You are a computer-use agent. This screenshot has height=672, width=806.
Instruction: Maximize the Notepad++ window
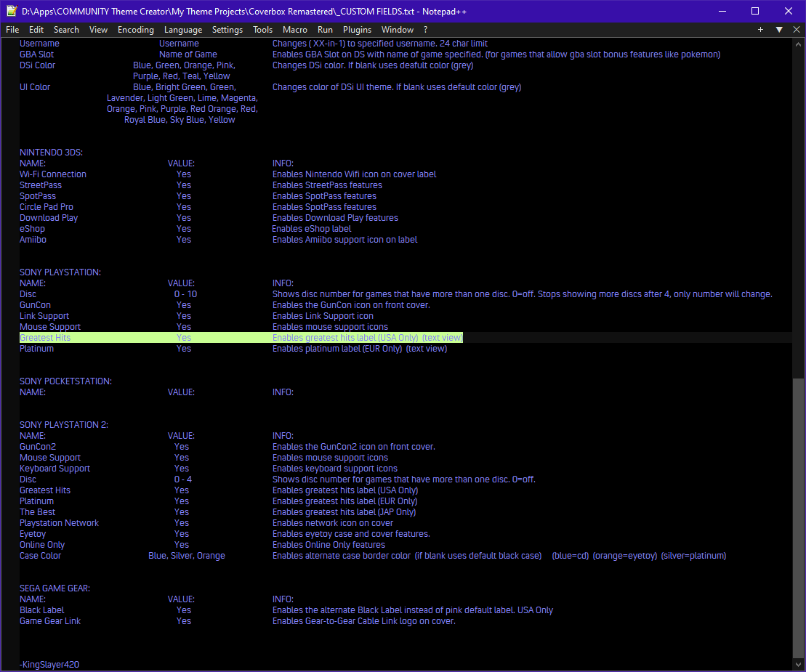[755, 11]
